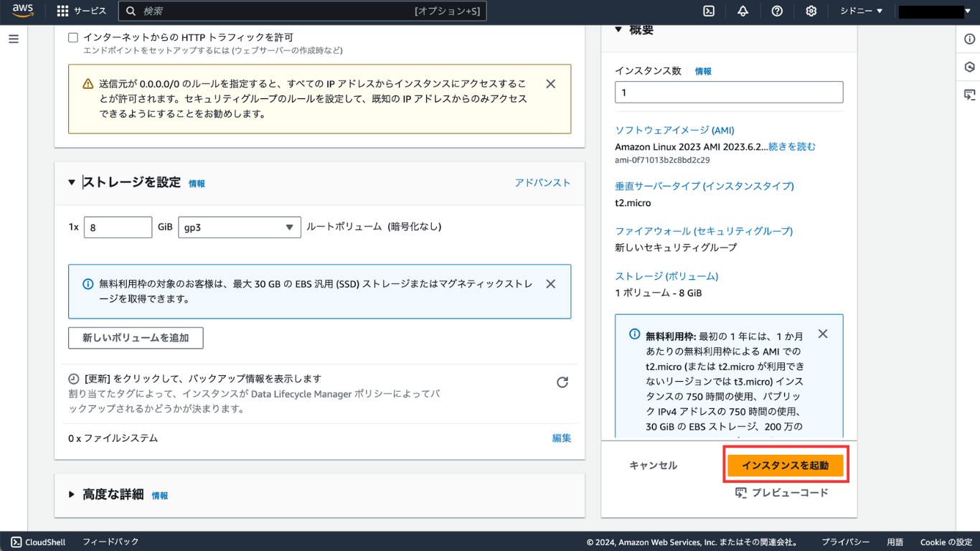Check インターネットからの HTTP トラフィックを許可
Screen dimensions: 980x551
point(73,37)
